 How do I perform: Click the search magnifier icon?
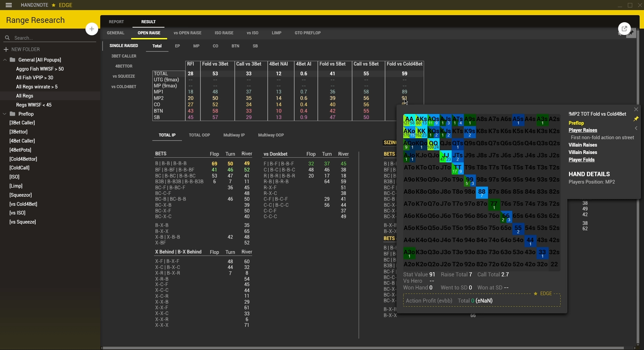(7, 38)
